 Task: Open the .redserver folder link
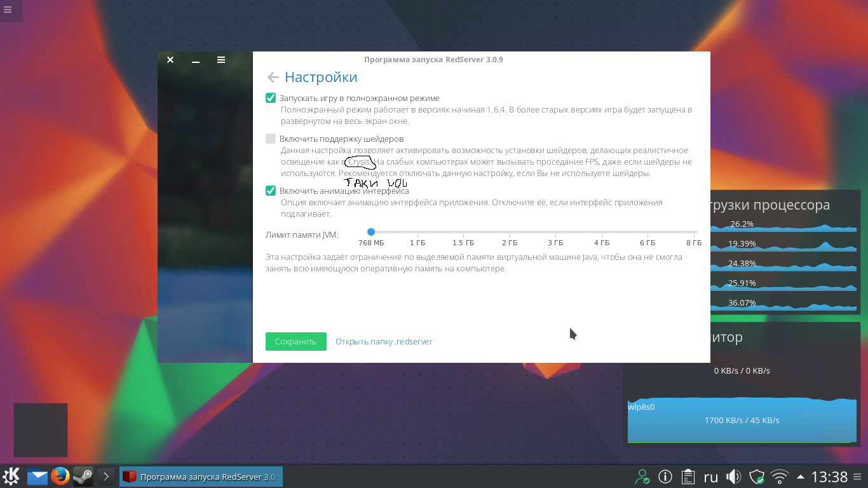pyautogui.click(x=384, y=341)
